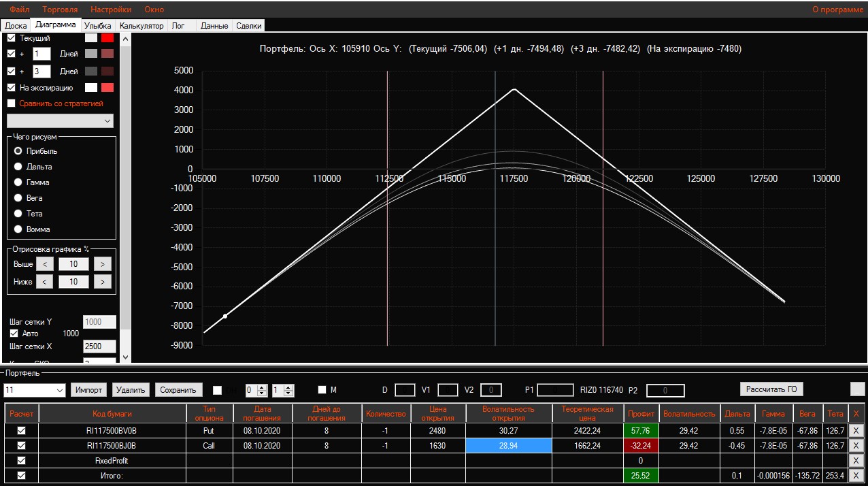Decrease the Ниже percentage with left arrow

(x=44, y=281)
